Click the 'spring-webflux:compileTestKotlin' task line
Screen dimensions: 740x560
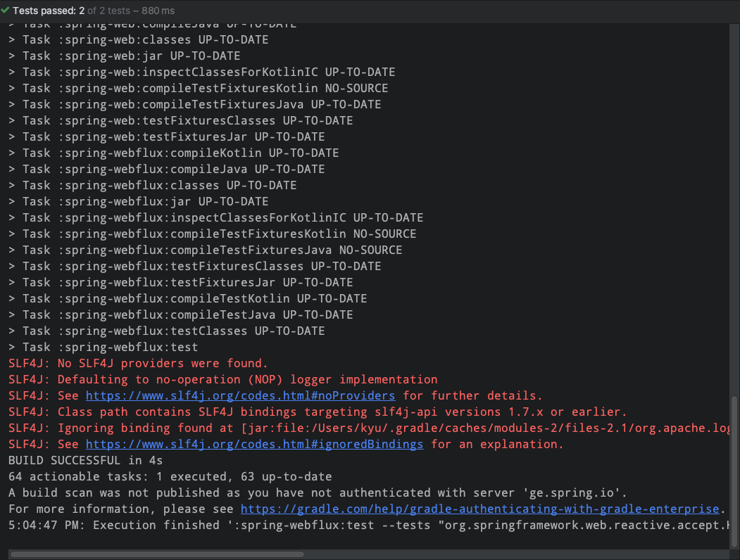(188, 298)
